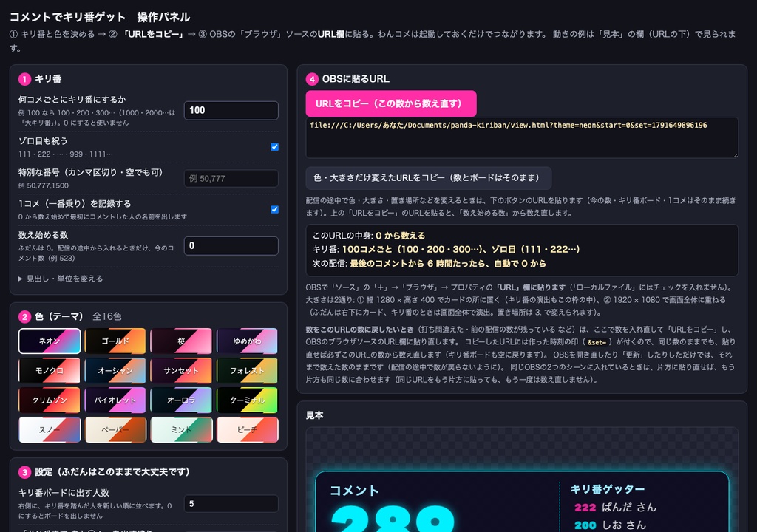Toggle the ゾロ目も祝う checkbox
Viewport: 757px width, 532px height.
275,147
